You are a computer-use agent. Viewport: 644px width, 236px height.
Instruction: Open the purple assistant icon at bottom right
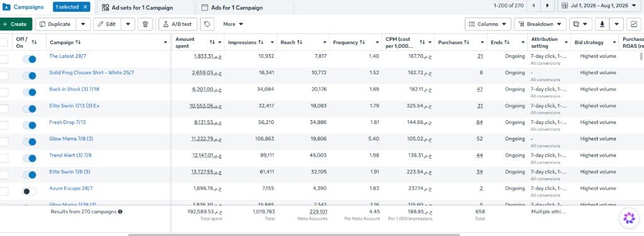629,218
